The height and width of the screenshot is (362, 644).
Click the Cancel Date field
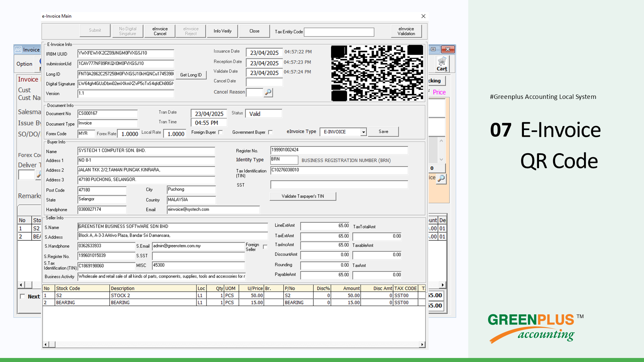(x=264, y=82)
